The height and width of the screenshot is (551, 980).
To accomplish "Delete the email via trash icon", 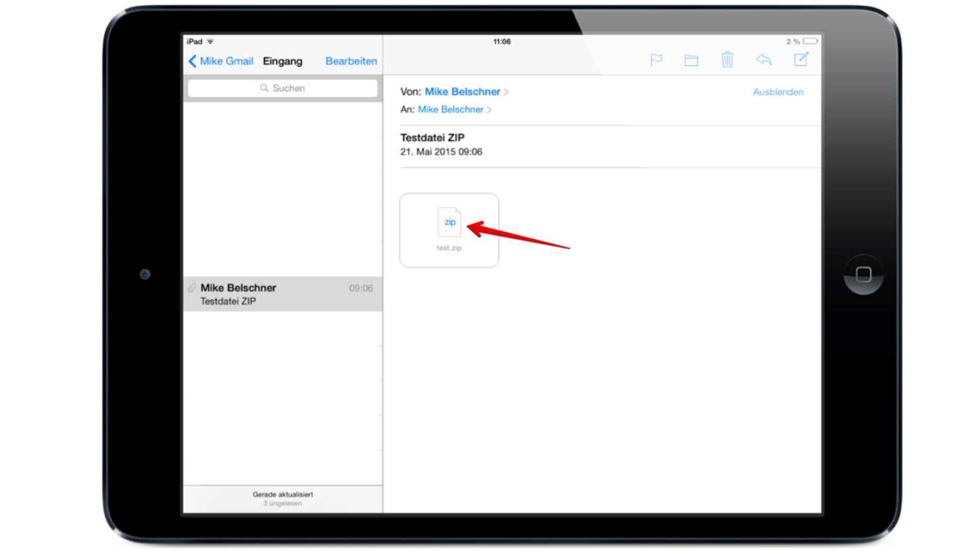I will 727,59.
